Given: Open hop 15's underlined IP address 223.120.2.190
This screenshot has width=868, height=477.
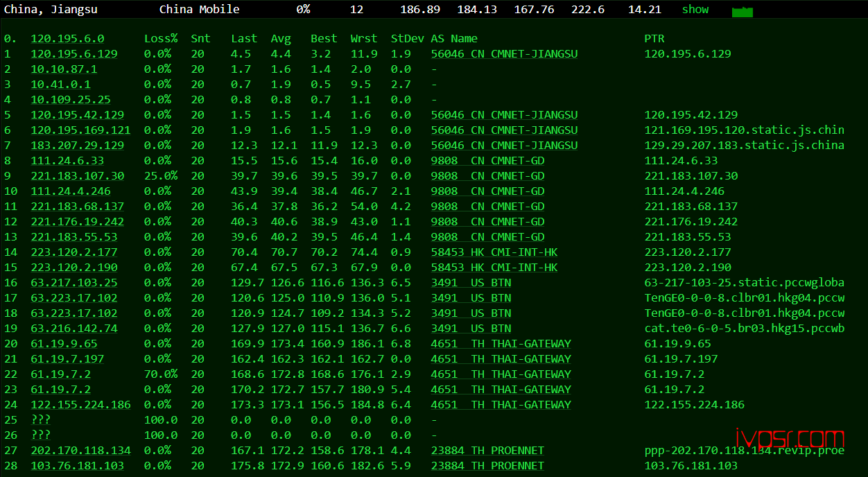Looking at the screenshot, I should [74, 268].
